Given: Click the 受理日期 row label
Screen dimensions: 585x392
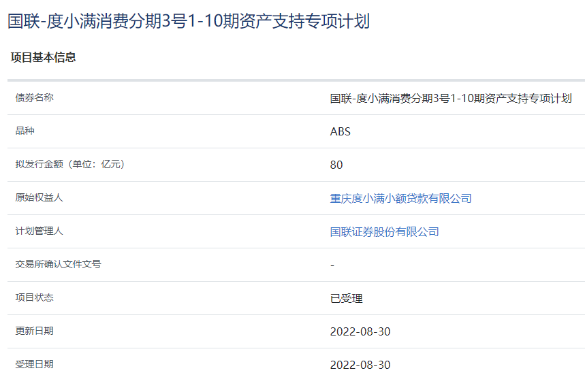Looking at the screenshot, I should click(34, 364).
